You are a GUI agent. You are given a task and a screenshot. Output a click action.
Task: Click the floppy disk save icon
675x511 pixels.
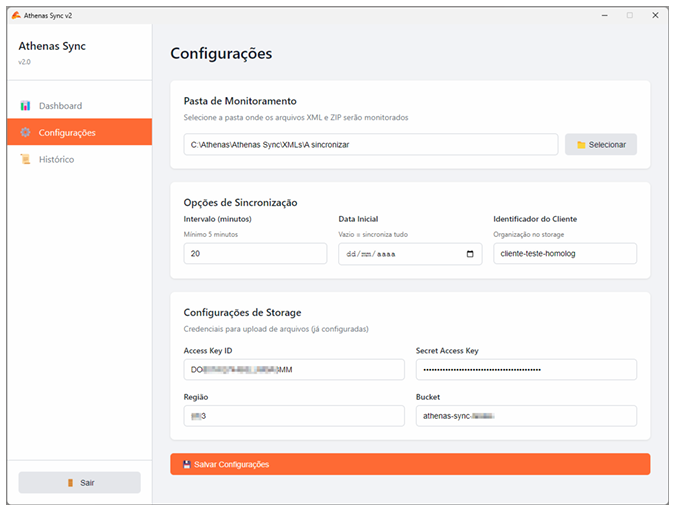[186, 464]
